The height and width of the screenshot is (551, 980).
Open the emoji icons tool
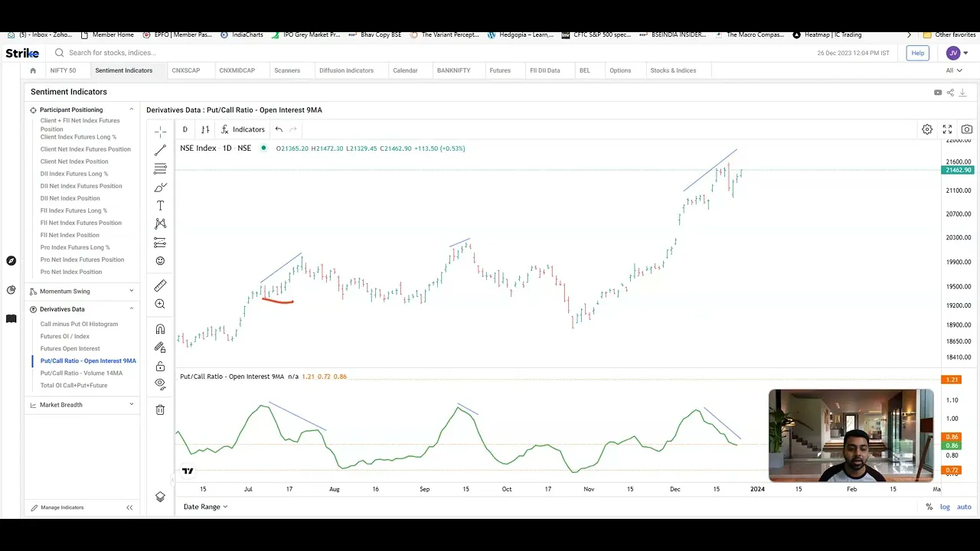pyautogui.click(x=160, y=261)
